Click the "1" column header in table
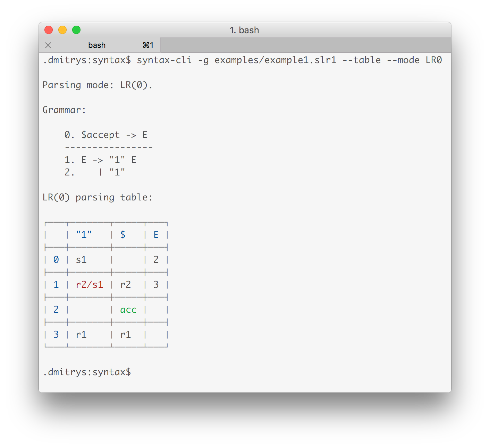 (84, 235)
